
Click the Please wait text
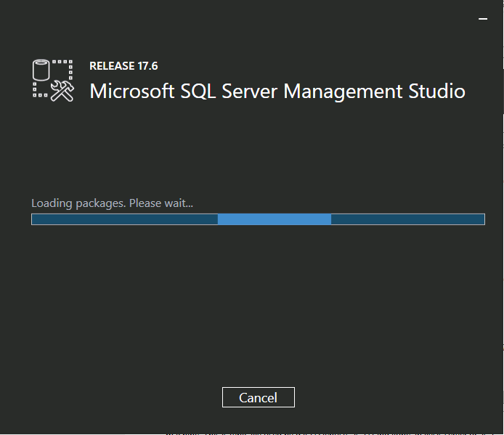click(x=161, y=203)
